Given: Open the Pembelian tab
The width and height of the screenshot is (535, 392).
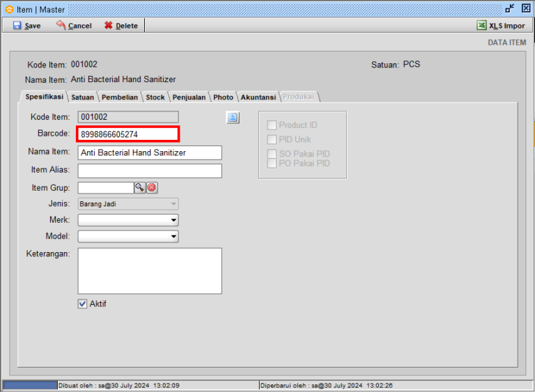Looking at the screenshot, I should pyautogui.click(x=120, y=97).
